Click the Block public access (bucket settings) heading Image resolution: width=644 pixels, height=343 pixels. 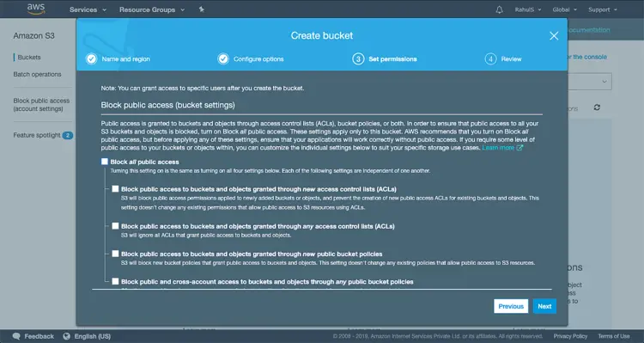[168, 105]
